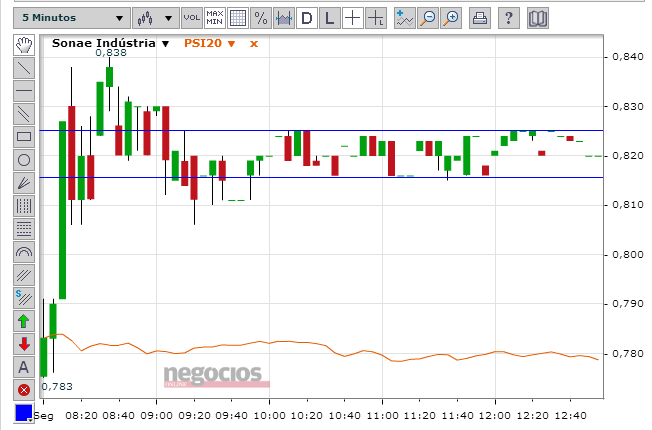The width and height of the screenshot is (652, 430).
Task: Toggle the MAX MIN markers
Action: point(215,18)
